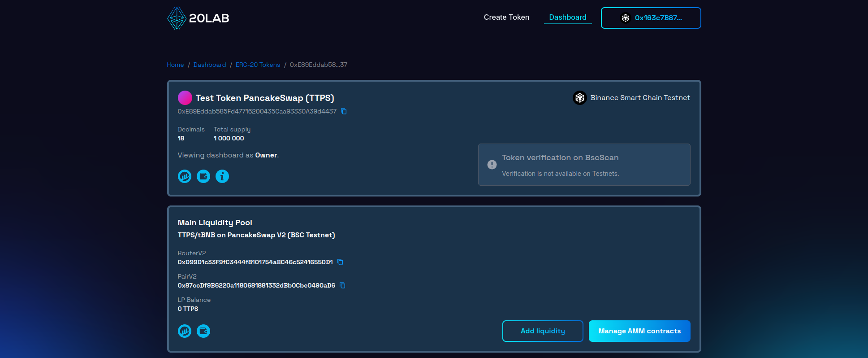Click the Test Token PancakeSwap (TTPS) title
The width and height of the screenshot is (868, 358).
pyautogui.click(x=265, y=98)
